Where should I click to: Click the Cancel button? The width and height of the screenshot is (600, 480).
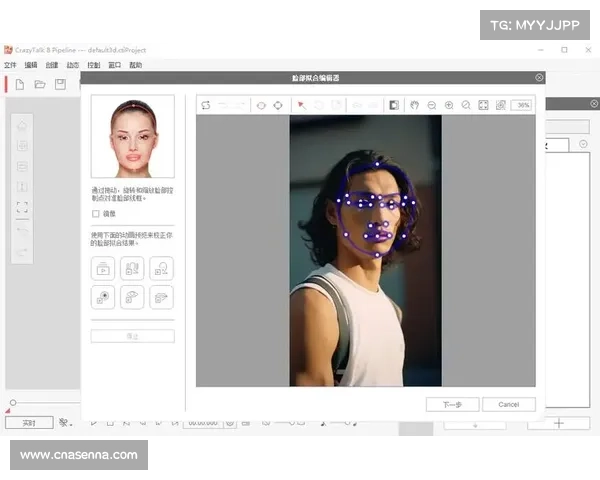coord(508,404)
